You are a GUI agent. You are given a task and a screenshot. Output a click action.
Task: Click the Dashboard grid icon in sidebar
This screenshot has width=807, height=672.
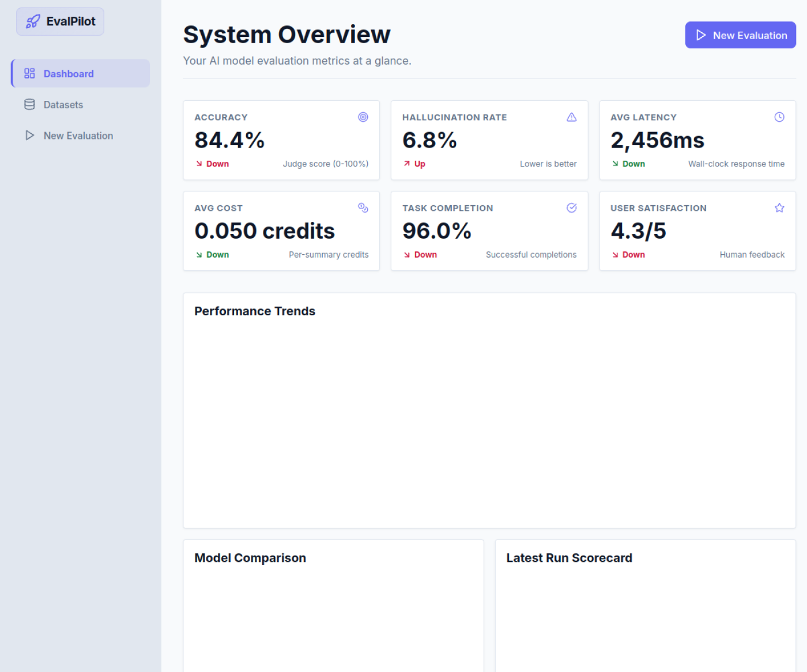click(29, 73)
